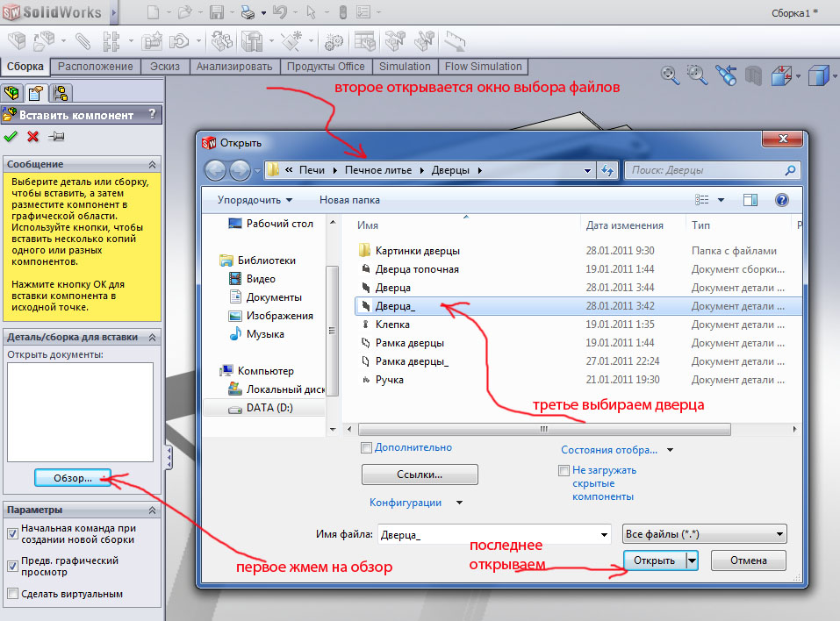This screenshot has height=621, width=840.
Task: Collapse the Сообщение section
Action: tap(153, 164)
